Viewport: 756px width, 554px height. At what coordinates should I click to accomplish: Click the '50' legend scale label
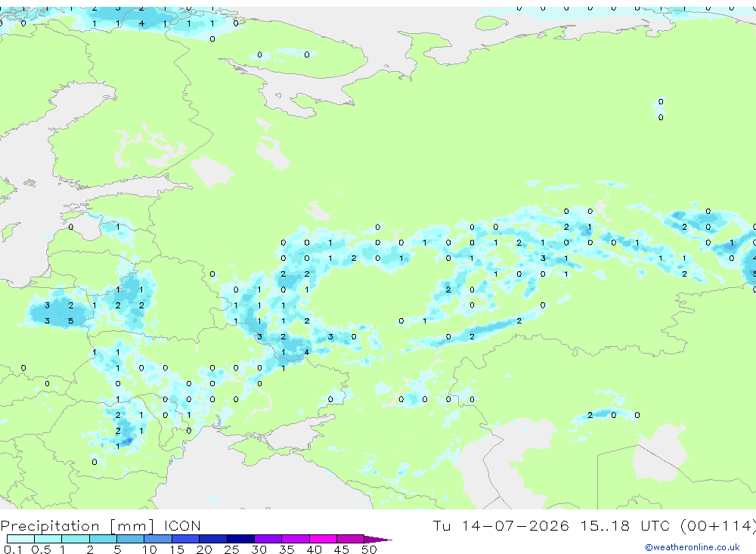pos(370,549)
